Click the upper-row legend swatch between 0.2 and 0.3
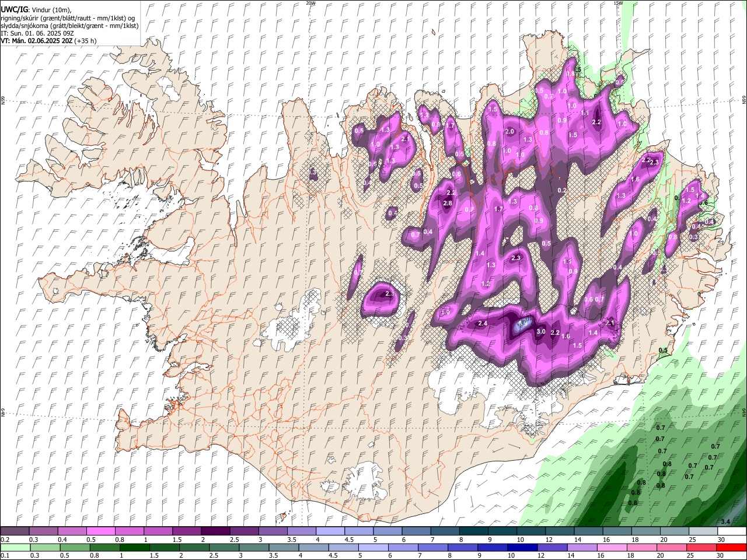This screenshot has height=560, width=747. tap(15, 531)
